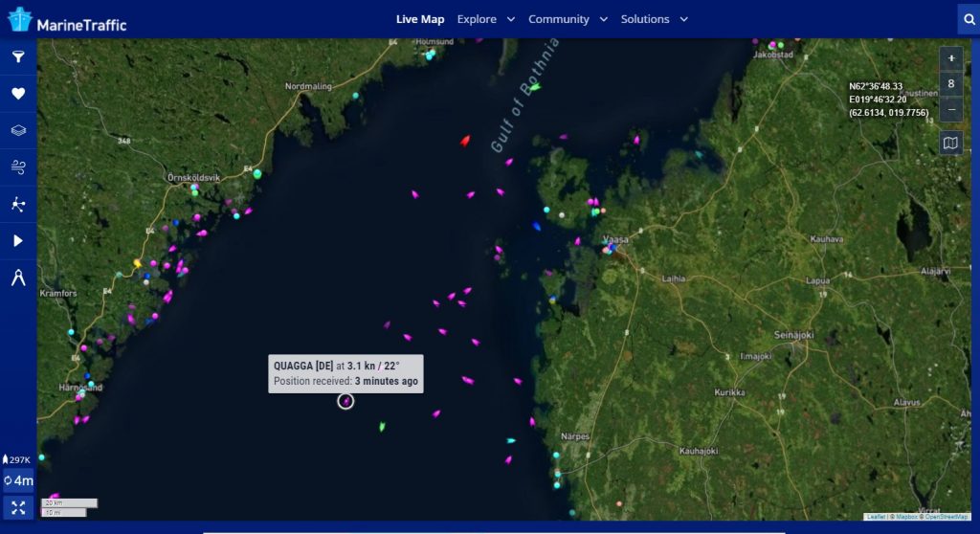This screenshot has width=980, height=534.
Task: Zoom in with the plus button
Action: 950,59
